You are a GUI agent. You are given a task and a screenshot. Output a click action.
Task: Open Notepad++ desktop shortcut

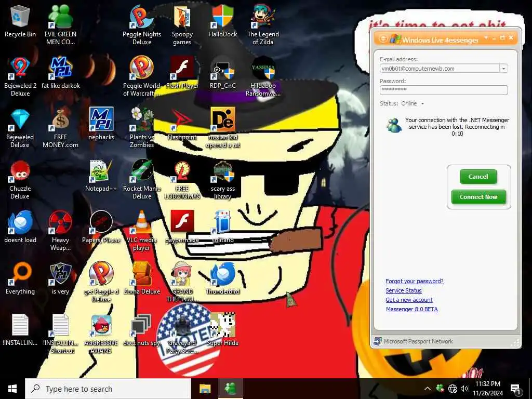[x=101, y=175]
